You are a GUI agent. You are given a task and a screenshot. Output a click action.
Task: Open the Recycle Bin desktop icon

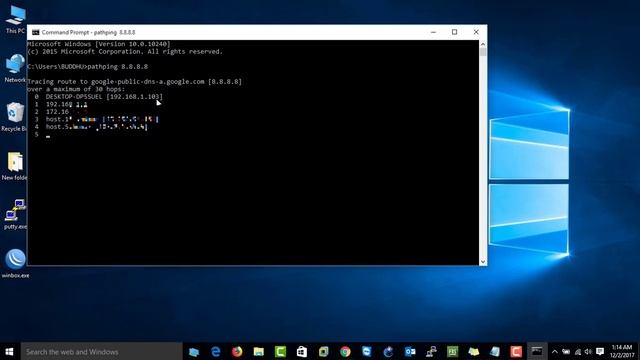pos(15,117)
